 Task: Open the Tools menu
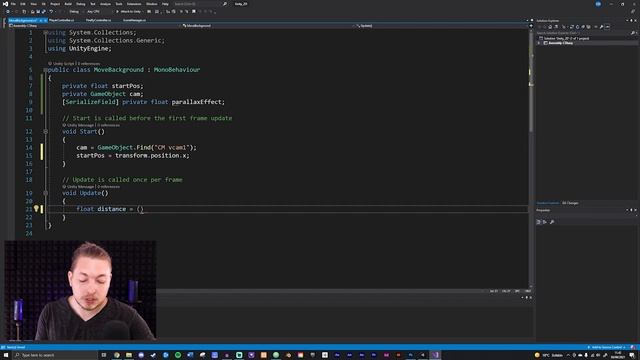tap(119, 4)
